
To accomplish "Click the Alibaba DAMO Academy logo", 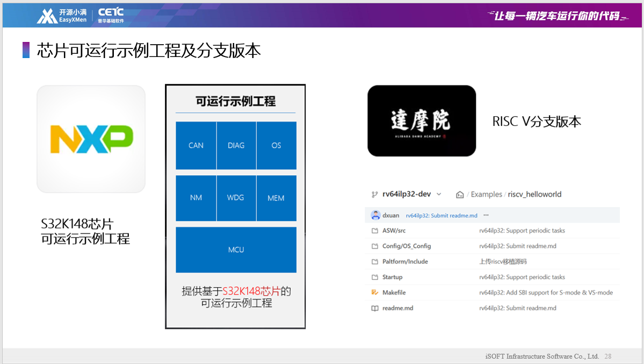I will pos(422,120).
